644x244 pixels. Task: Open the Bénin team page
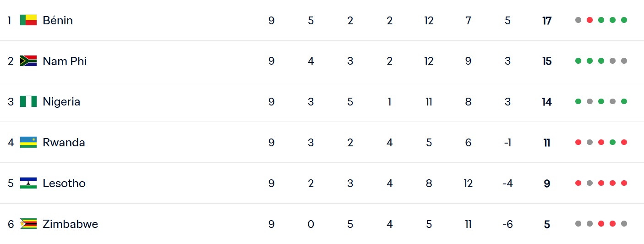click(x=58, y=20)
